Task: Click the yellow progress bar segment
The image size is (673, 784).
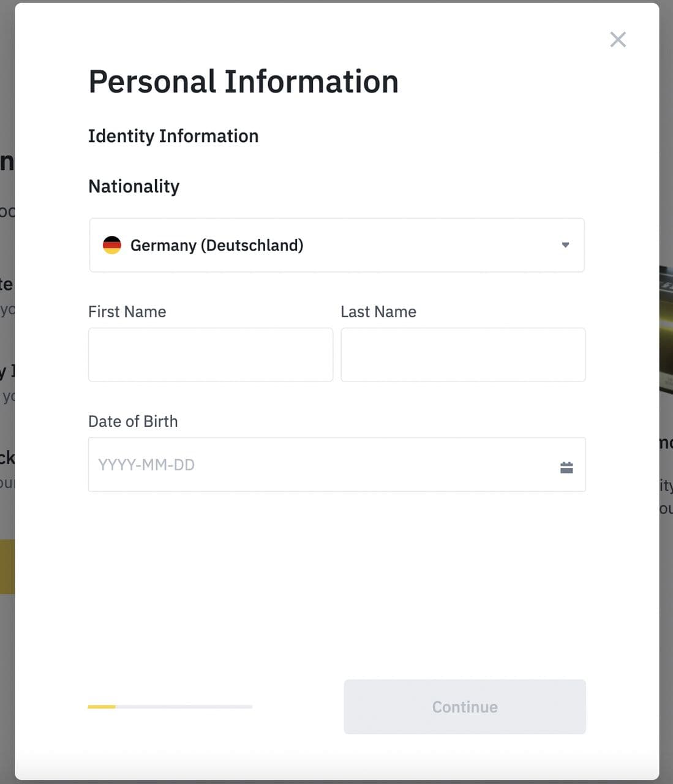Action: click(102, 707)
